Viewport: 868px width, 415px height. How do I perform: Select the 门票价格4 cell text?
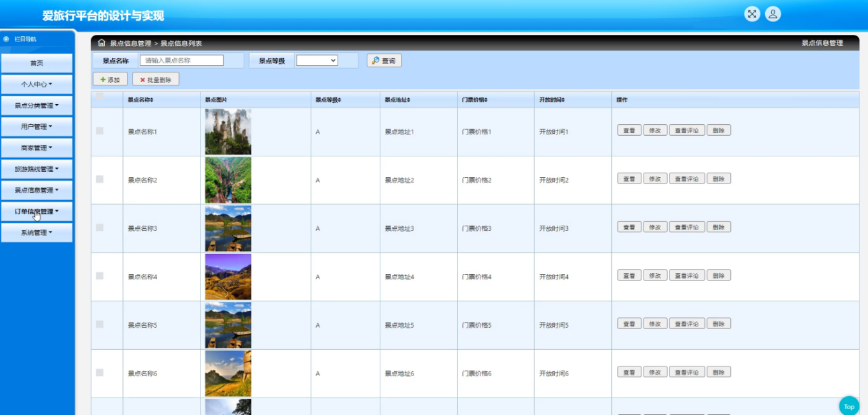(x=477, y=277)
